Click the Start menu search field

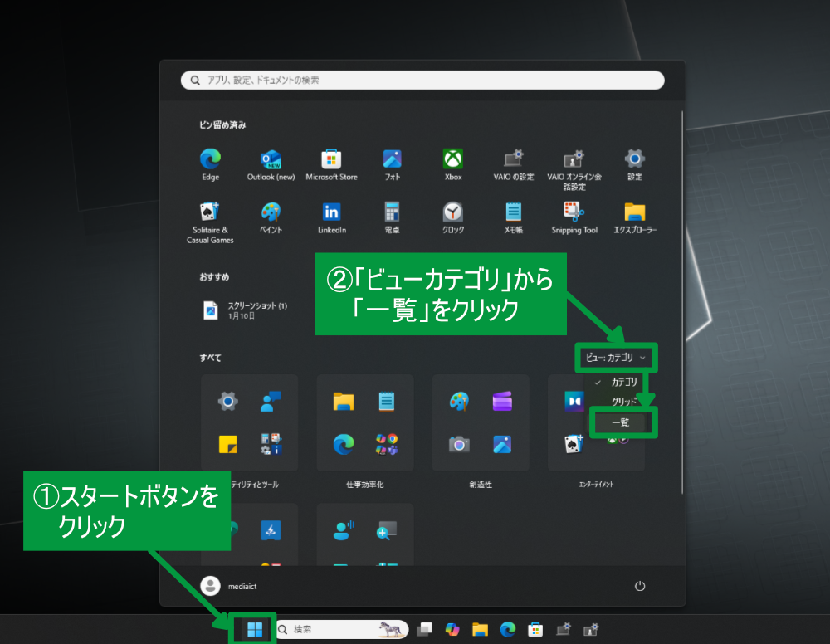pyautogui.click(x=422, y=80)
